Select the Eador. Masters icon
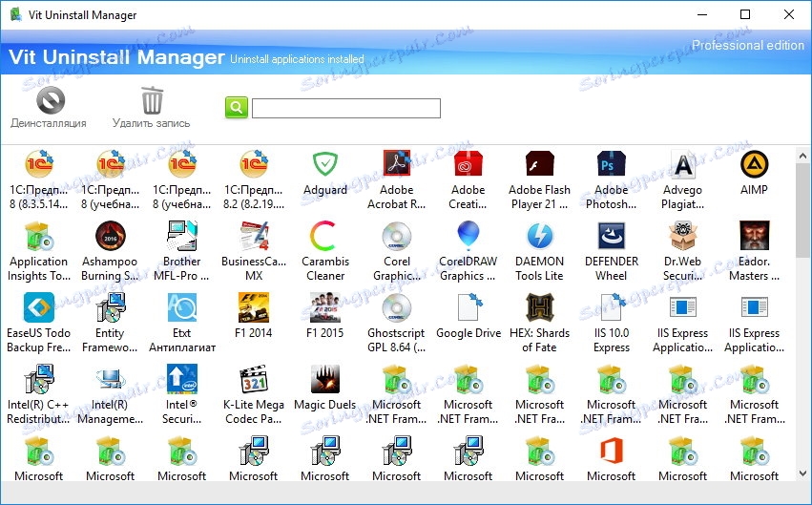 click(754, 236)
